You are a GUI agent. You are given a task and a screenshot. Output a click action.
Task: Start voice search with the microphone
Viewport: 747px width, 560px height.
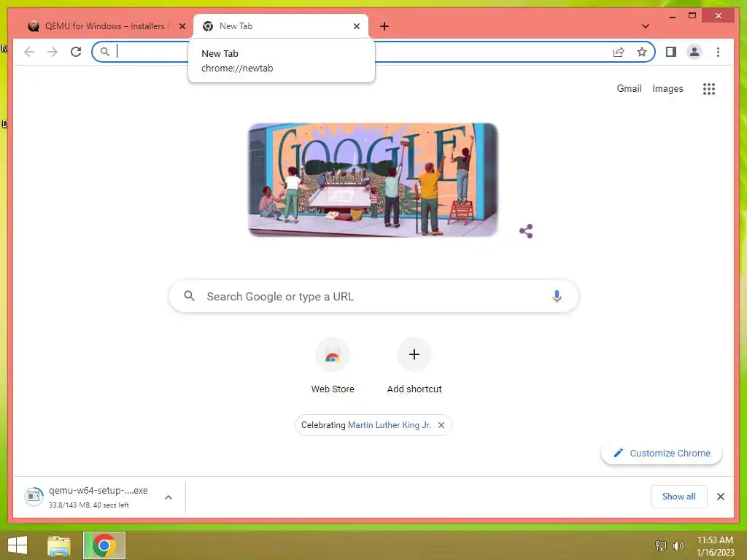(x=557, y=296)
